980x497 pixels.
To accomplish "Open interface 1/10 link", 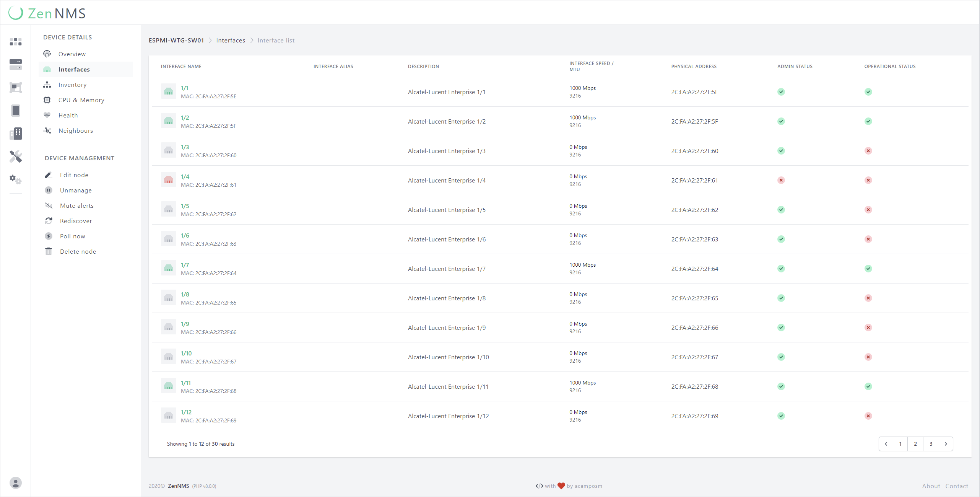I will coord(186,354).
